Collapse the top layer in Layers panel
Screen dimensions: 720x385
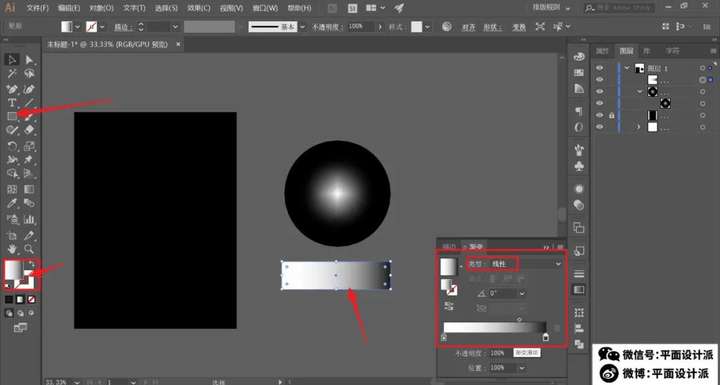pos(627,68)
